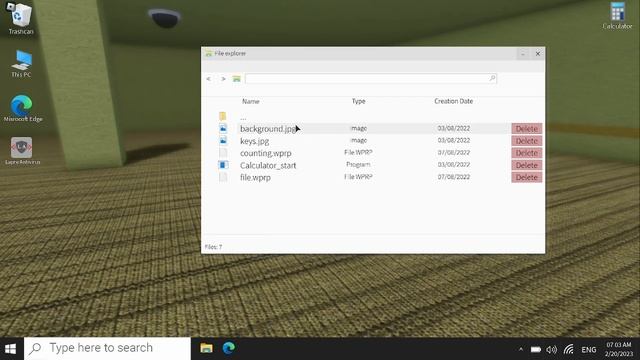Viewport: 640px width, 360px height.
Task: Click the Files count status text
Action: click(213, 247)
